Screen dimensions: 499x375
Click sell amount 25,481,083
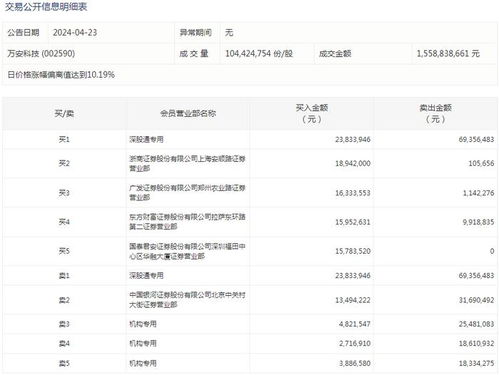click(476, 324)
